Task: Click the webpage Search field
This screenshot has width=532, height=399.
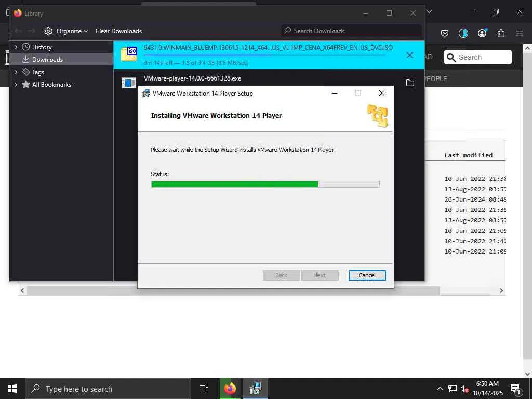Action: (x=478, y=57)
